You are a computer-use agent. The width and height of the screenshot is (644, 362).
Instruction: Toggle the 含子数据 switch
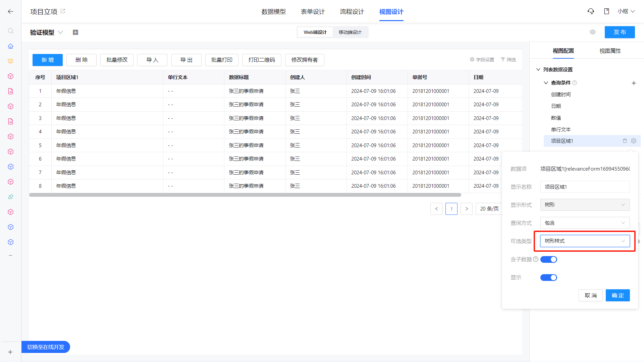pyautogui.click(x=549, y=259)
